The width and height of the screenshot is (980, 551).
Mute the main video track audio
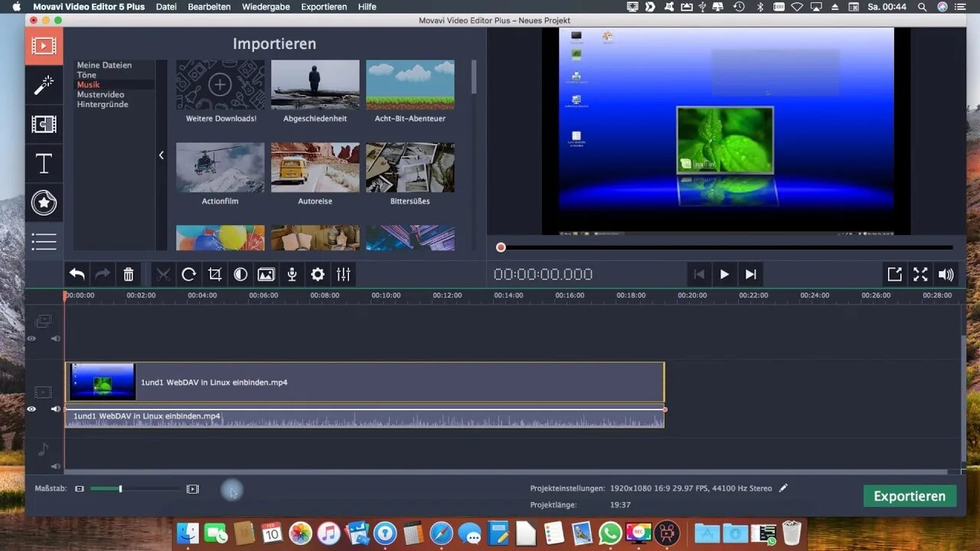55,409
